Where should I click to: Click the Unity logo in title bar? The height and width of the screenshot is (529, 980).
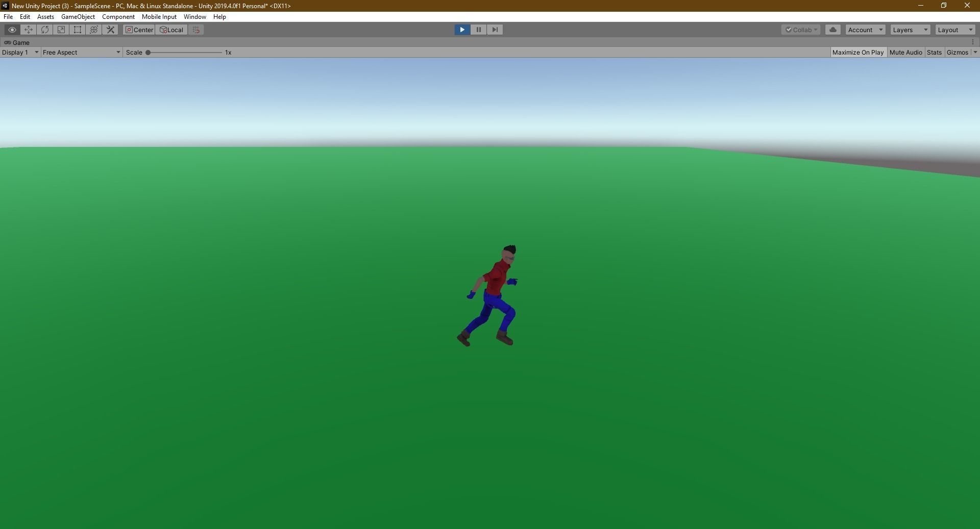[5, 6]
